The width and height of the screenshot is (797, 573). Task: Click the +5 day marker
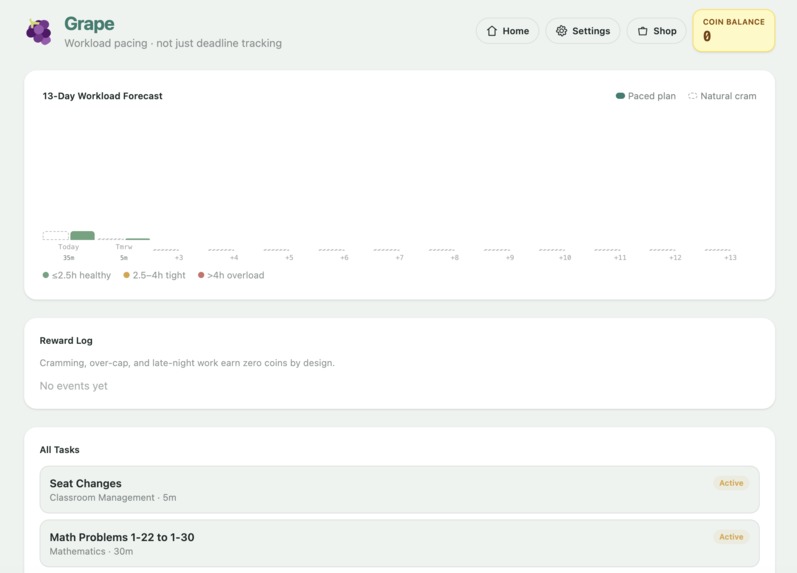coord(289,258)
